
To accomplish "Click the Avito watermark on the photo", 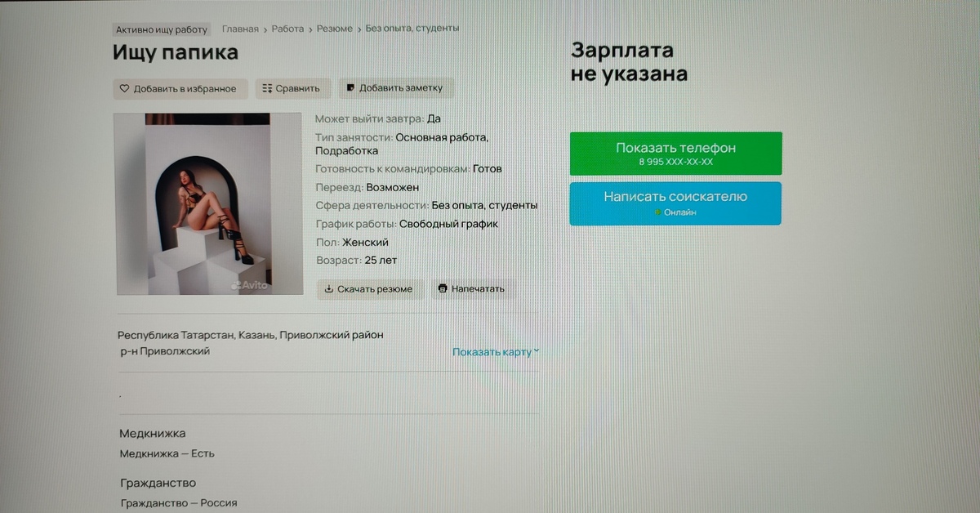I will [250, 285].
